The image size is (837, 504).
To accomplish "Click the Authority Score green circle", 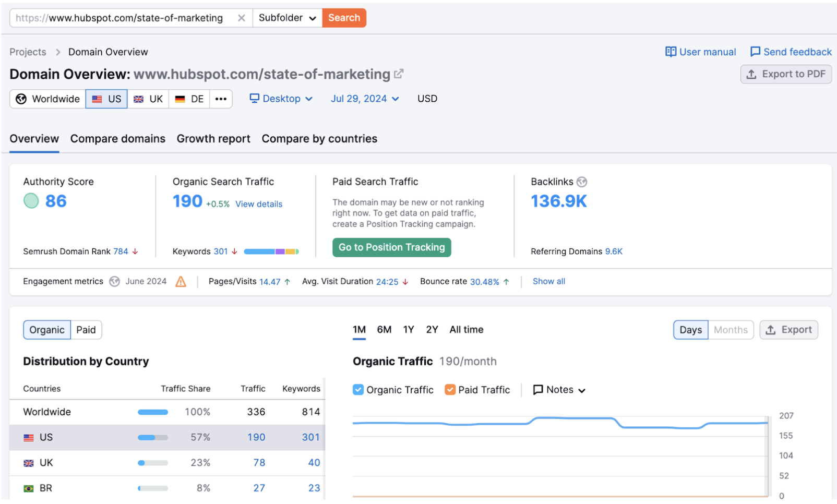I will [x=31, y=201].
